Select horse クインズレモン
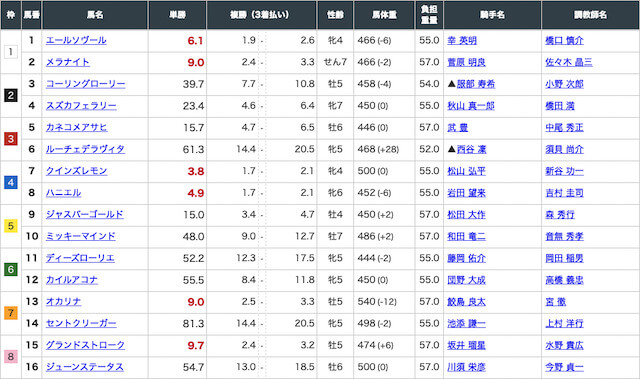 coord(76,171)
